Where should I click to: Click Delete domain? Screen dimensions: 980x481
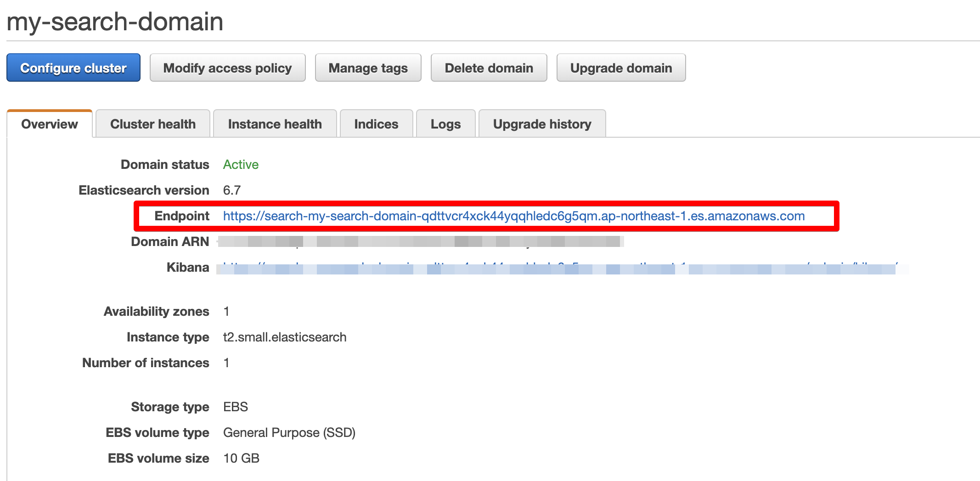488,67
